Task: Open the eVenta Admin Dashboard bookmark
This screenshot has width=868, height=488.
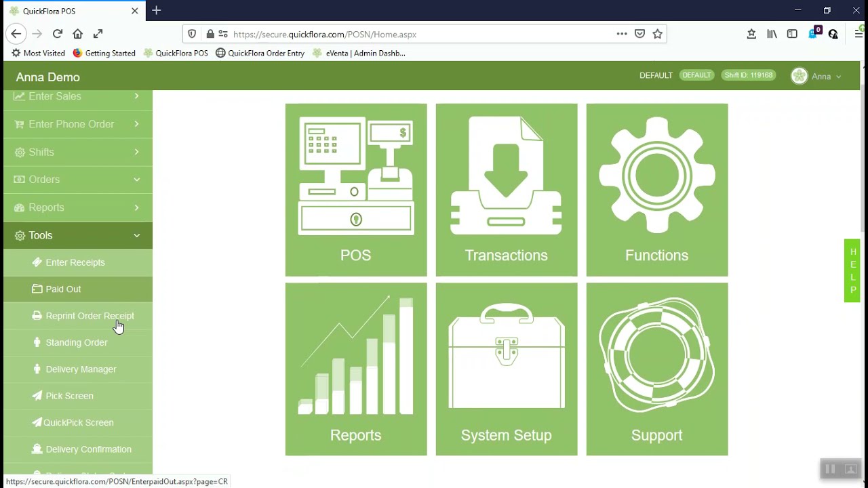Action: (x=359, y=53)
